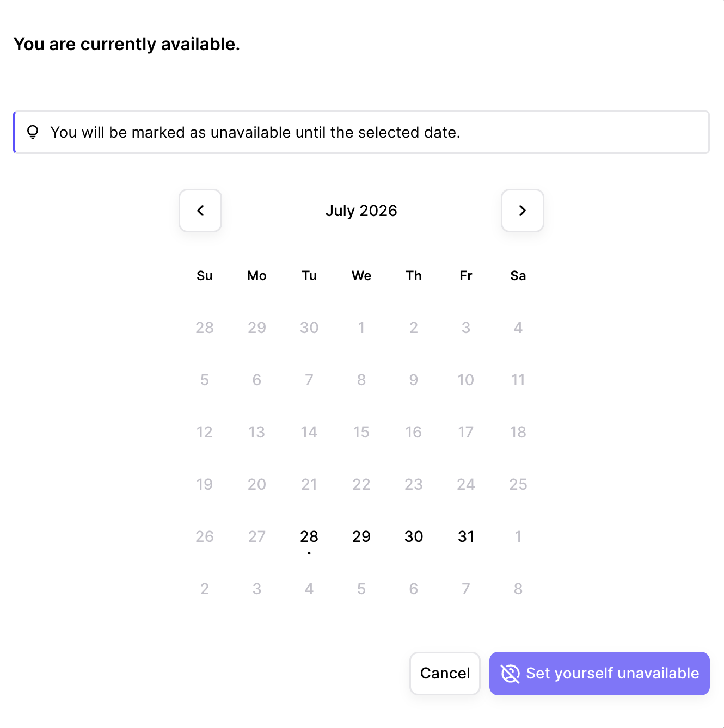Click the July 2026 month label
Image resolution: width=724 pixels, height=728 pixels.
click(361, 211)
